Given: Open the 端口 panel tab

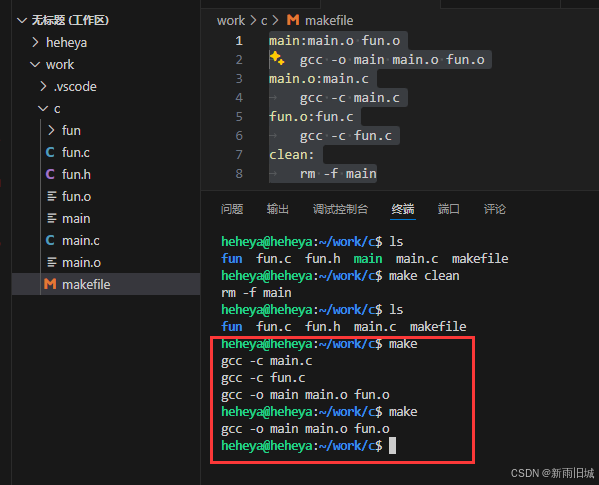Looking at the screenshot, I should (448, 209).
